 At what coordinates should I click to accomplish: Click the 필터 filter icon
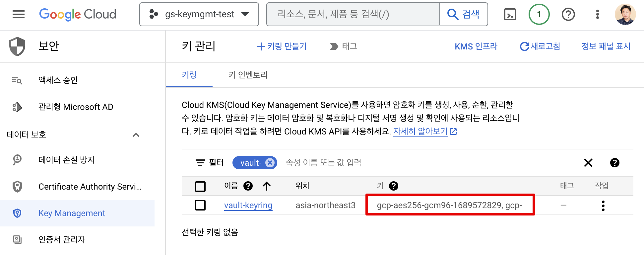[x=200, y=163]
